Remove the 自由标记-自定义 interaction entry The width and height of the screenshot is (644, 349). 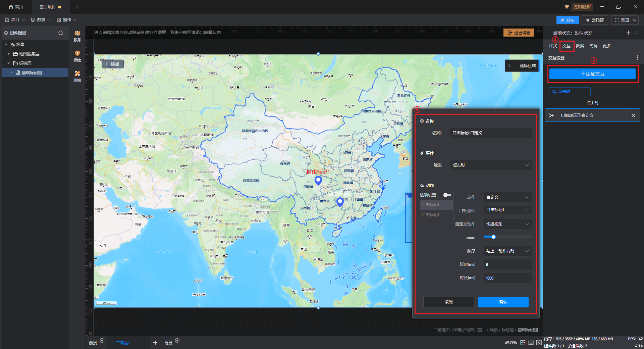[x=633, y=115]
